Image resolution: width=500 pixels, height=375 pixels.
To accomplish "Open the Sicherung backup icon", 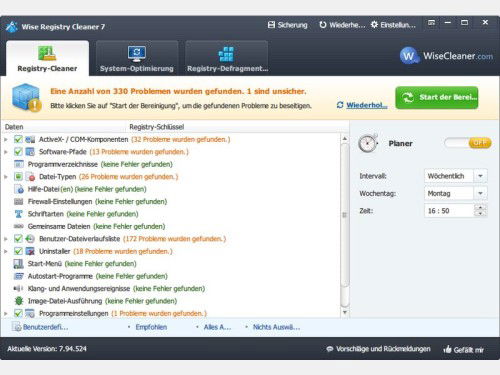I will coord(271,25).
